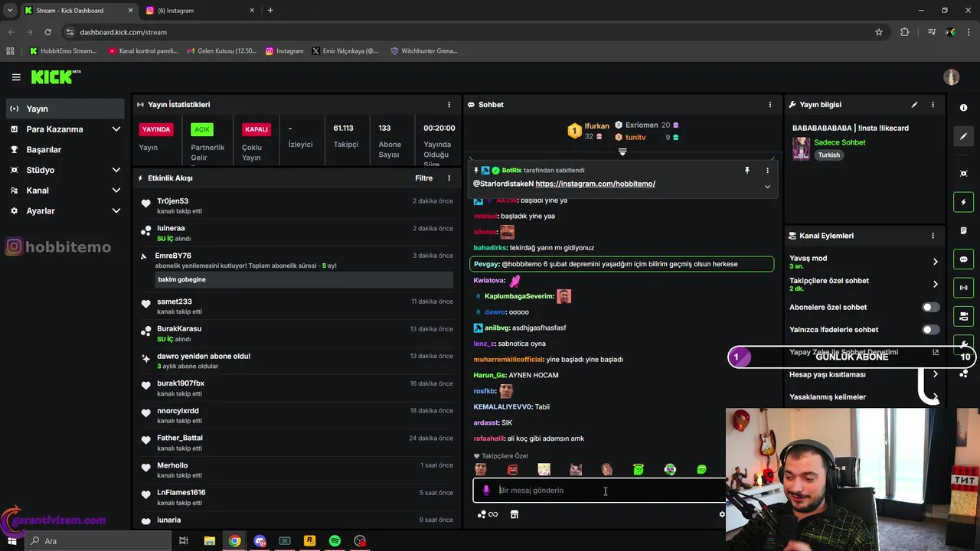Expand Para Kazanma submenu chevron
The height and width of the screenshot is (551, 980).
point(116,129)
